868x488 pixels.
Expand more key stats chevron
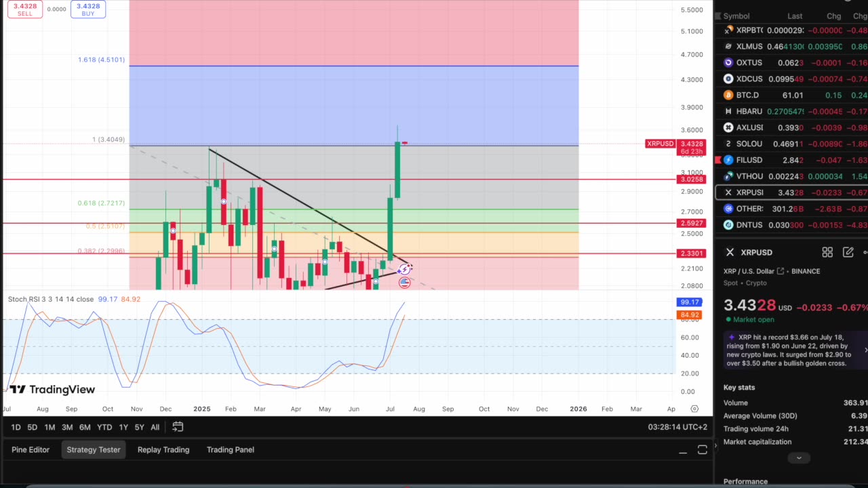[x=799, y=458]
